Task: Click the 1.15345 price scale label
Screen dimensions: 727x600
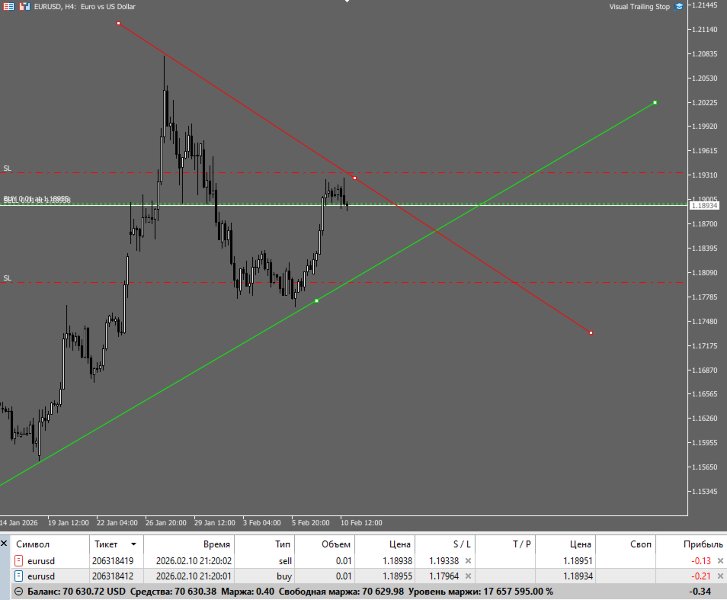Action: [x=704, y=491]
